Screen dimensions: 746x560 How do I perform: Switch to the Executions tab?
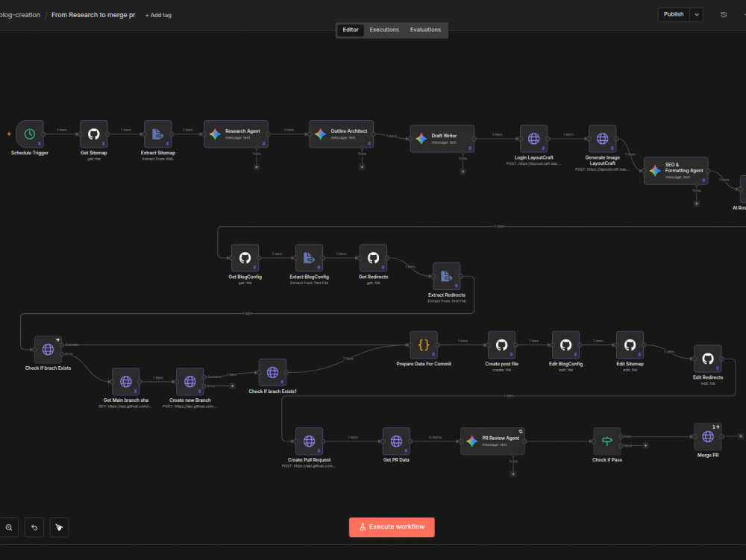[x=384, y=30]
